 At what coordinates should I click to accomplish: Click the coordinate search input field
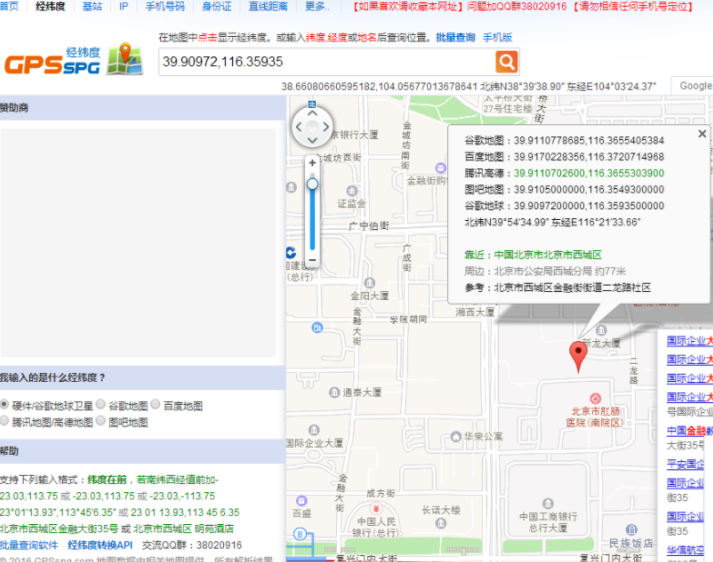(x=326, y=61)
